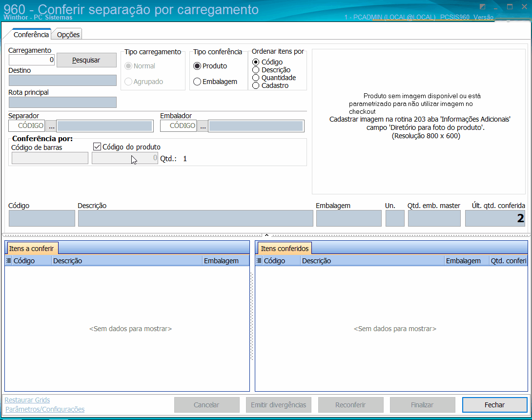Order items by Cadastro

click(256, 85)
